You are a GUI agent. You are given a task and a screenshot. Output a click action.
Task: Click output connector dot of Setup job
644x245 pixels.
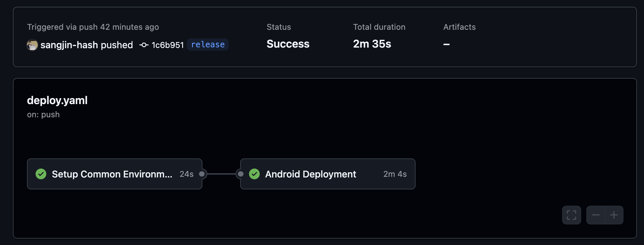(202, 174)
